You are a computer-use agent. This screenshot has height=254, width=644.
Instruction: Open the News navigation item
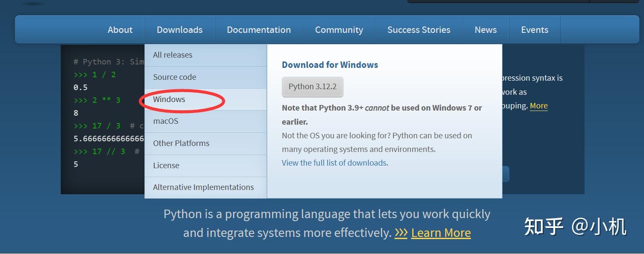485,30
